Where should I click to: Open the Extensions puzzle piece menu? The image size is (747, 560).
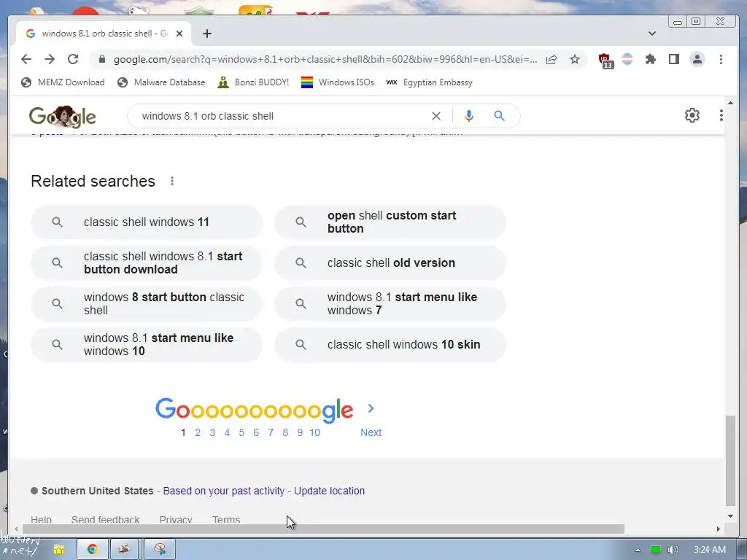(x=650, y=59)
